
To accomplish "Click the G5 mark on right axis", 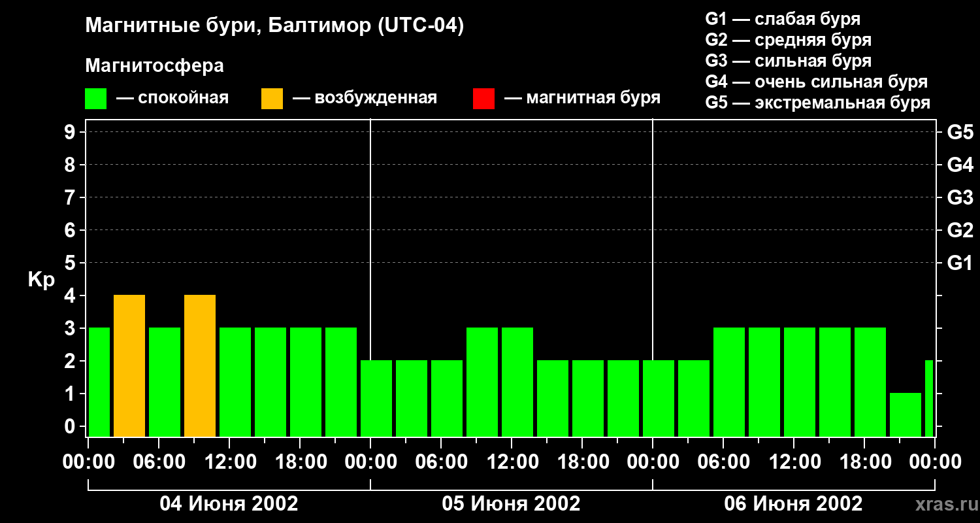I will coord(960,132).
